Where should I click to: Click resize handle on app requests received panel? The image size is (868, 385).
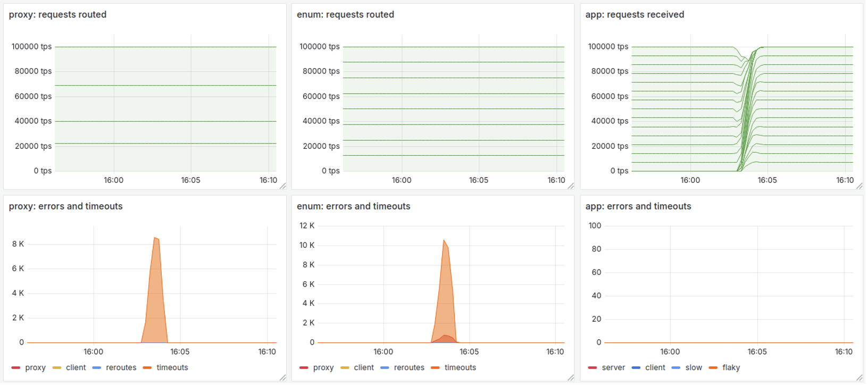[859, 186]
